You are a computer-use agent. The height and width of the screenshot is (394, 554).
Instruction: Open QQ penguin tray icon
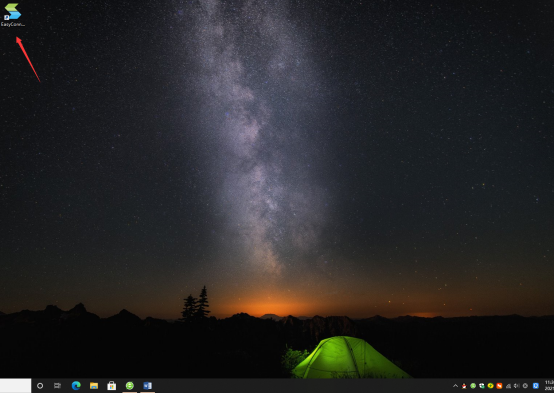pyautogui.click(x=464, y=386)
